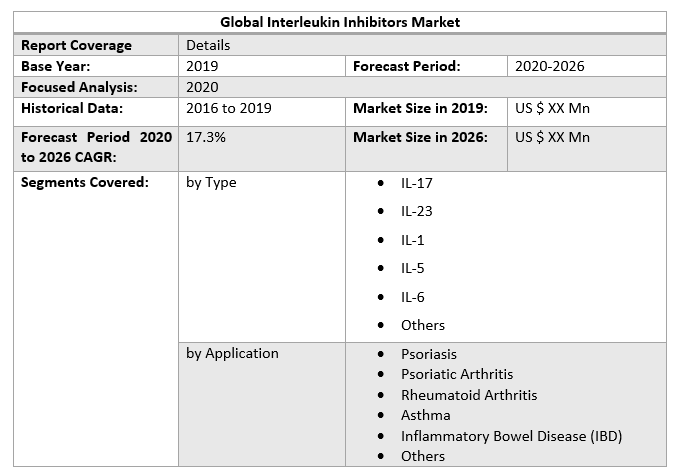Select the Historical Data value 2016 to 2019
The image size is (675, 473).
(229, 108)
